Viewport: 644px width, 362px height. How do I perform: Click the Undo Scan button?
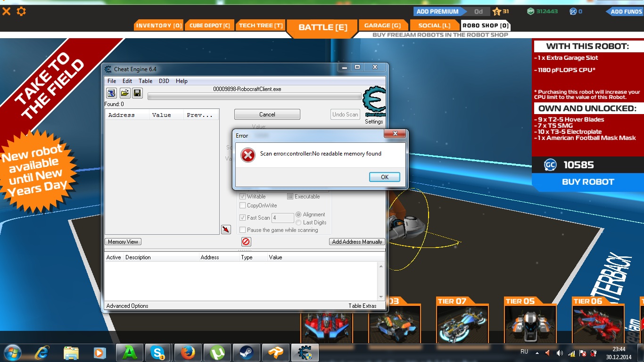[345, 115]
